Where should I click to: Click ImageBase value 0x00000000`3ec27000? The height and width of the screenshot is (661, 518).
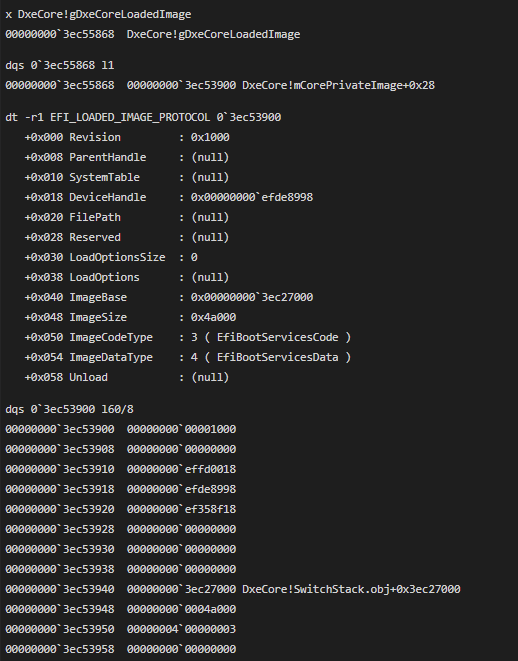pyautogui.click(x=252, y=298)
